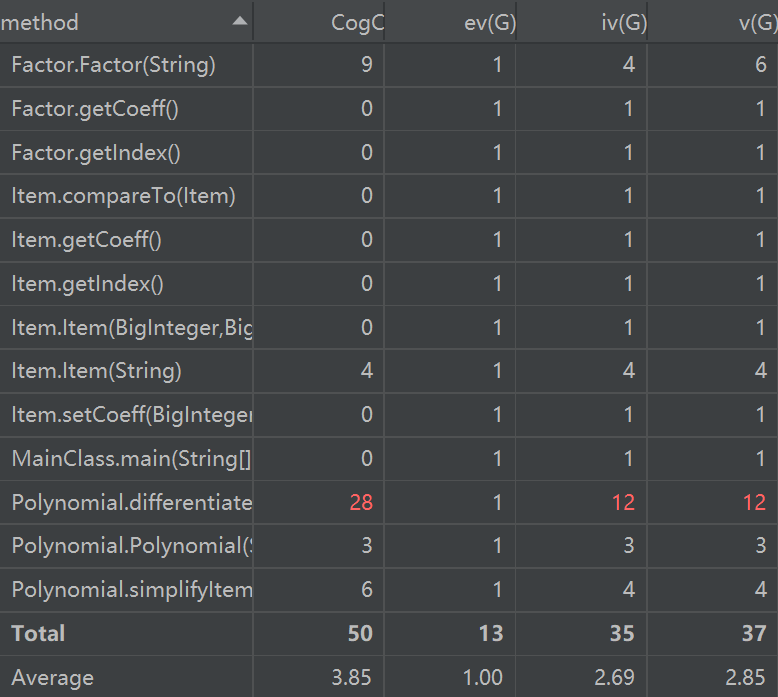Sort by the iv(G) column header

pyautogui.click(x=582, y=22)
